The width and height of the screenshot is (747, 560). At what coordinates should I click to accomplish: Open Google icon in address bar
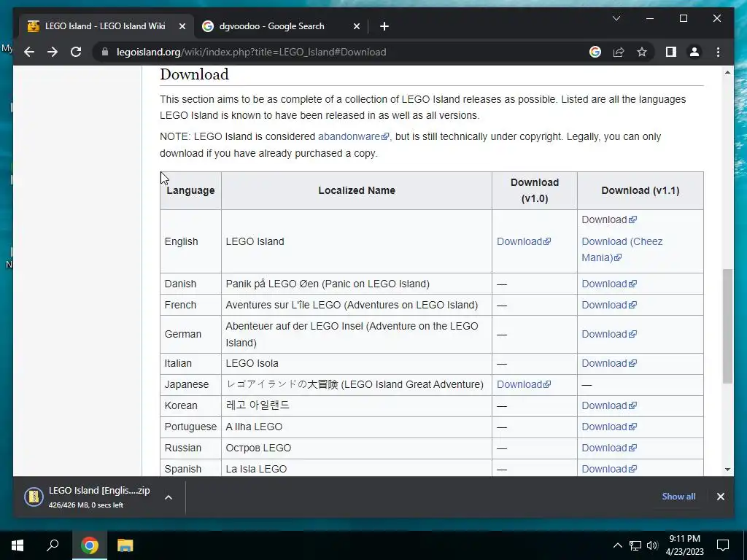coord(595,52)
